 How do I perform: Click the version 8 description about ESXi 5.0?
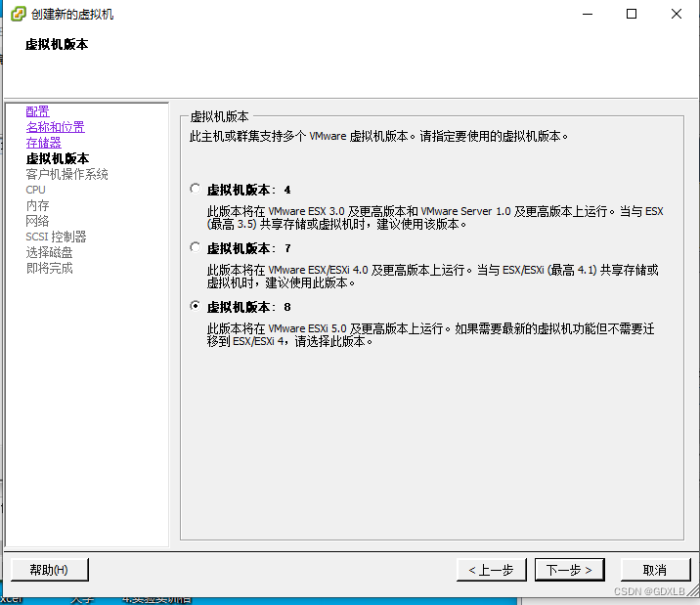tap(431, 334)
